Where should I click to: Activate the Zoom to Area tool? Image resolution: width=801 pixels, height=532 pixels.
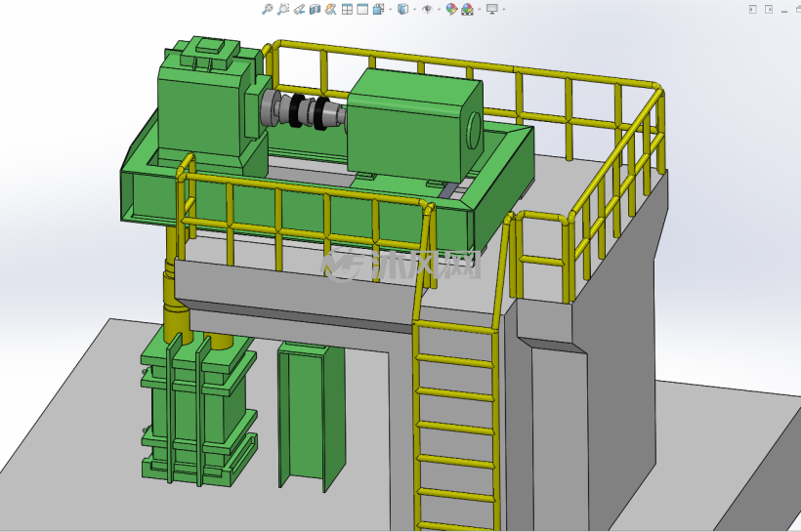tap(283, 9)
